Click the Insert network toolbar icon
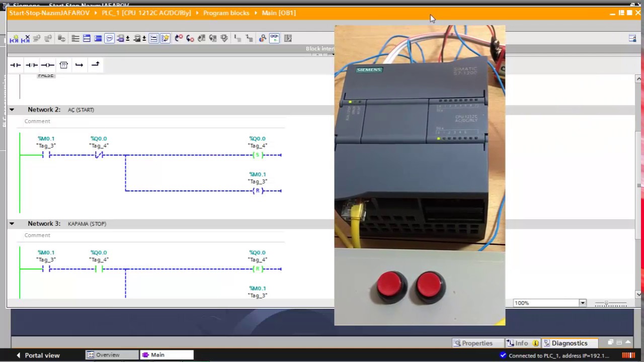This screenshot has height=362, width=644. pyautogui.click(x=14, y=38)
